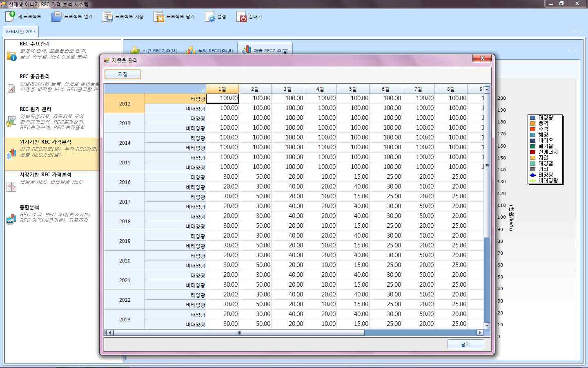Select the 1월 column header
Image resolution: width=588 pixels, height=368 pixels.
click(x=223, y=89)
